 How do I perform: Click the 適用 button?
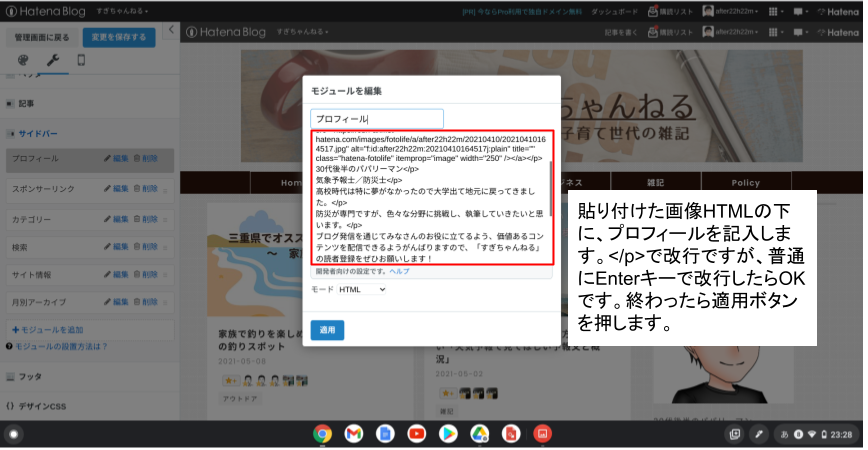pos(327,330)
